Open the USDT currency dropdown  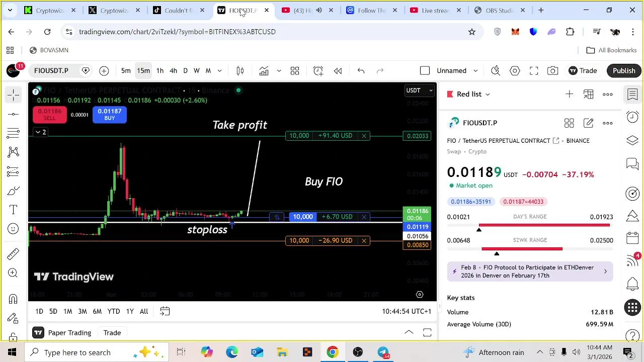click(419, 90)
